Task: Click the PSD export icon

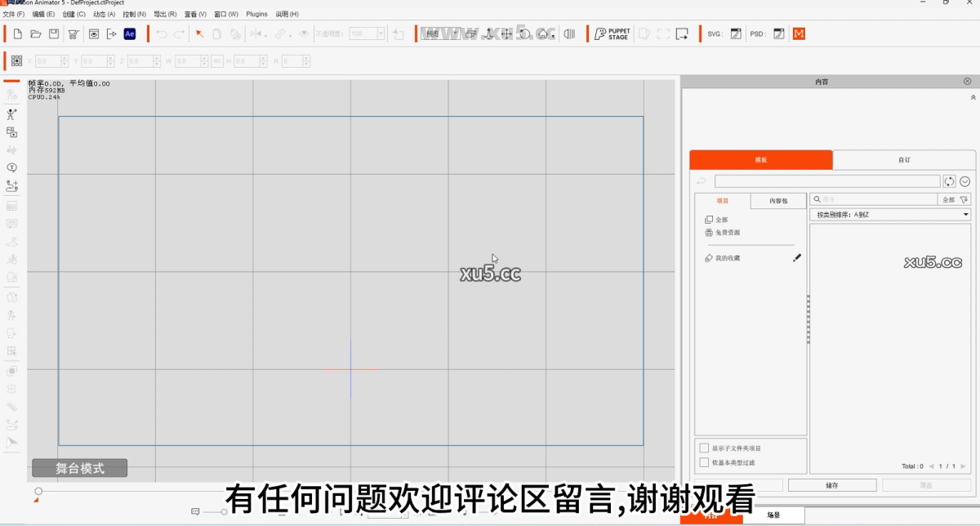Action: [777, 33]
